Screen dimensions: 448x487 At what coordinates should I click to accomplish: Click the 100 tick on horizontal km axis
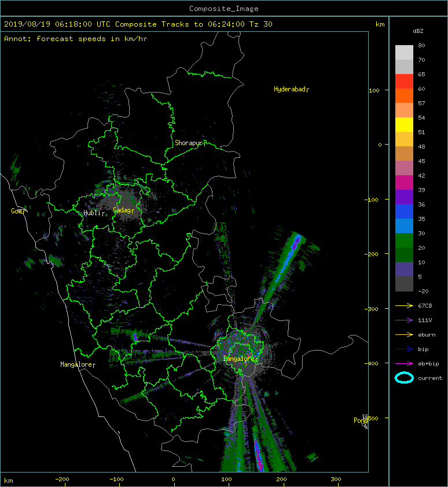226,479
